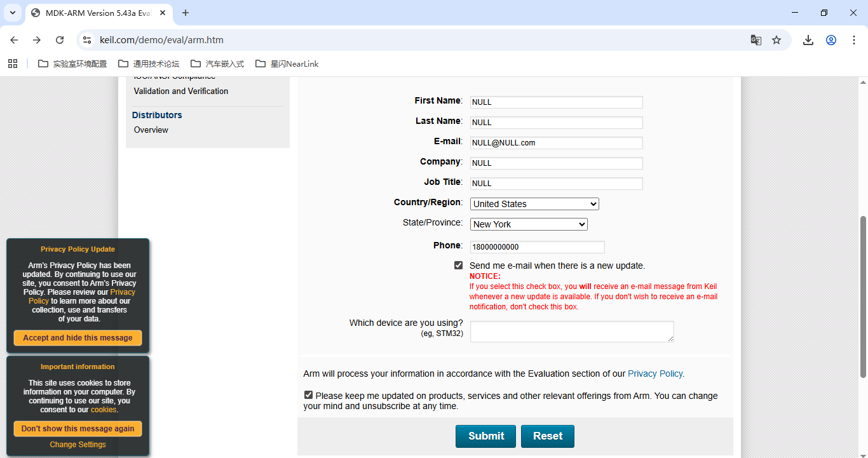
Task: Open Privacy Policy link near Evaluation section text
Action: [x=655, y=374]
